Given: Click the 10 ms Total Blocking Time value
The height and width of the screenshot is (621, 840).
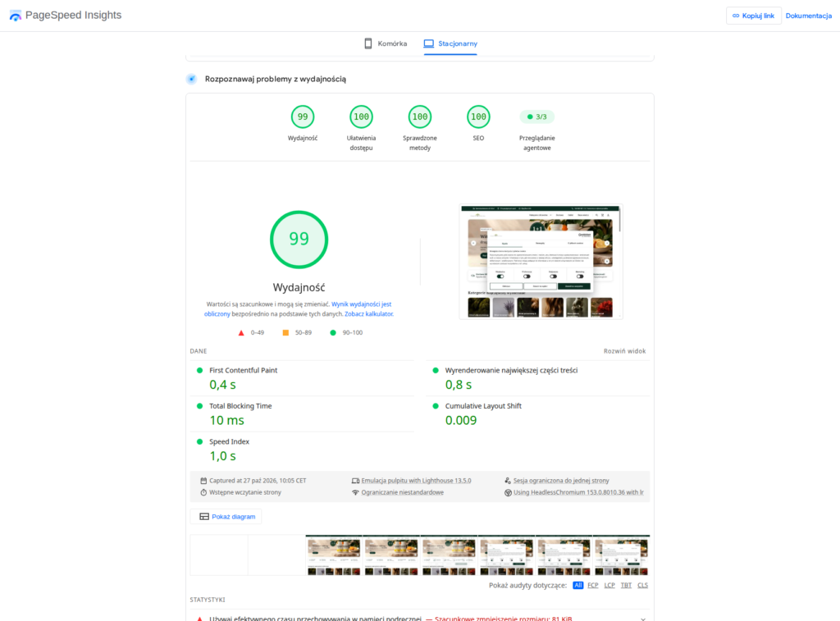Looking at the screenshot, I should (x=226, y=420).
